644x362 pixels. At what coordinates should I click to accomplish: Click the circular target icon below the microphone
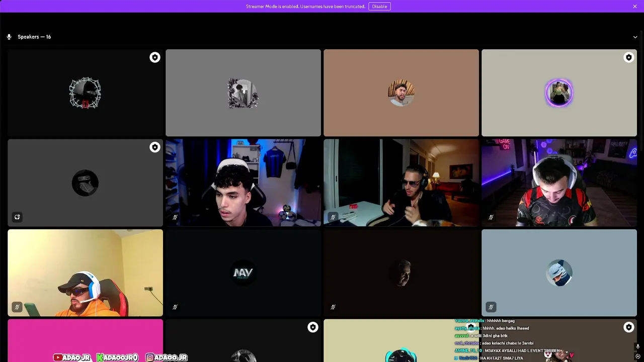[x=637, y=356]
